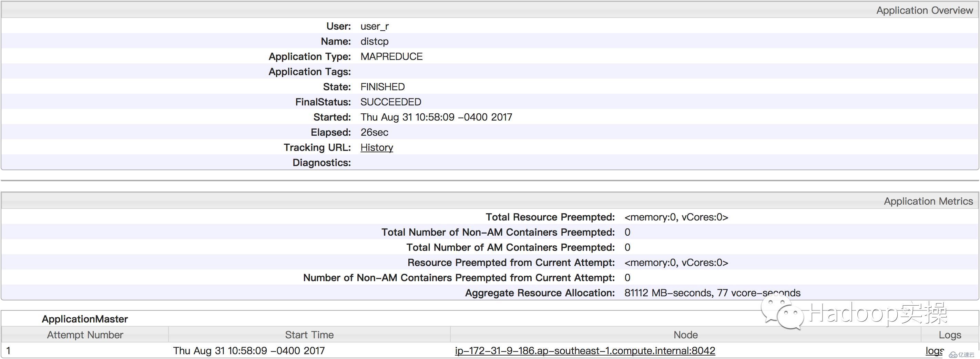
Task: Select the MAPREDUCE application type value
Action: pos(391,57)
